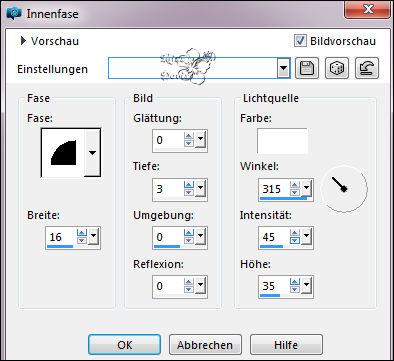Open the Fase bevel shape dropdown

point(92,153)
